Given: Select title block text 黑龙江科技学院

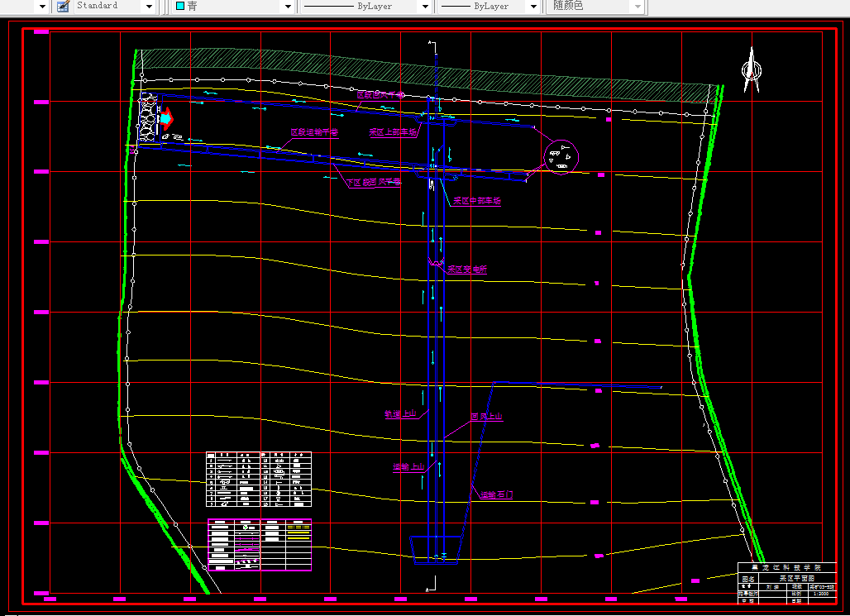Looking at the screenshot, I should [786, 568].
